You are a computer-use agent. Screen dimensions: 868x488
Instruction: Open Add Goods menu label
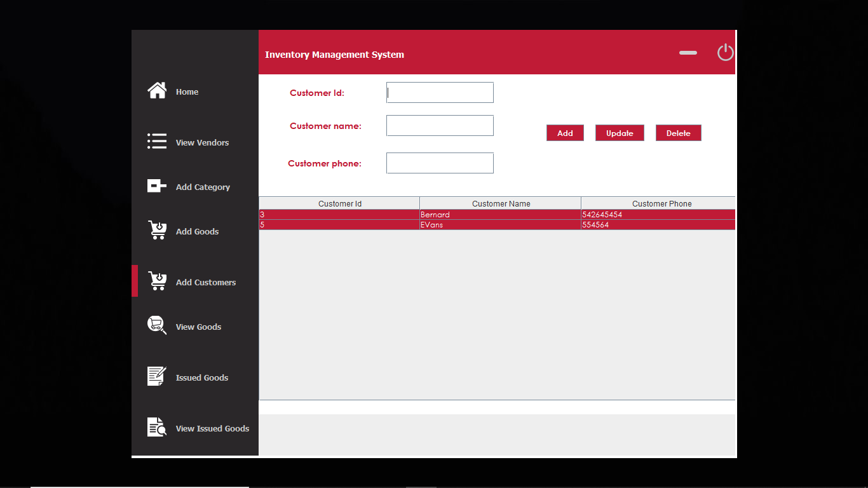point(197,232)
